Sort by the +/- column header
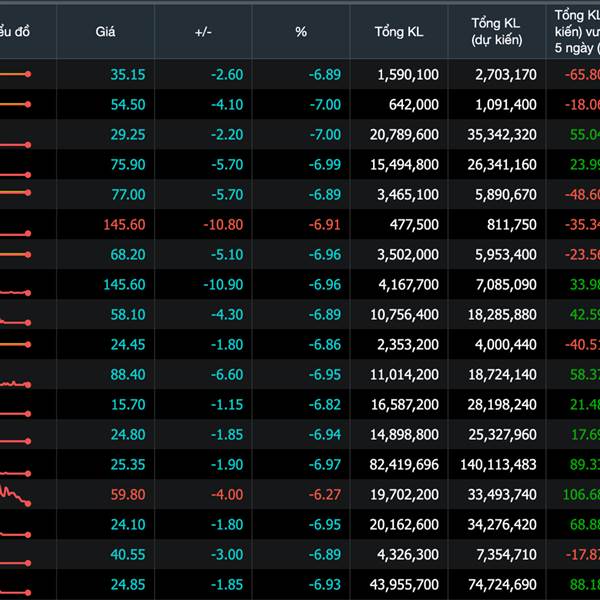Viewport: 600px width, 600px height. click(x=203, y=32)
